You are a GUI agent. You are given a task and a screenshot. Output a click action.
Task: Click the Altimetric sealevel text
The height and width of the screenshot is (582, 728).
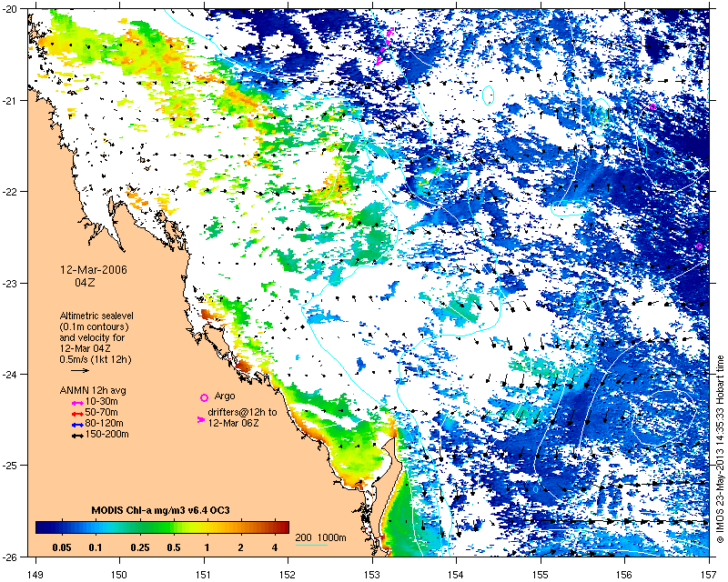(96, 316)
